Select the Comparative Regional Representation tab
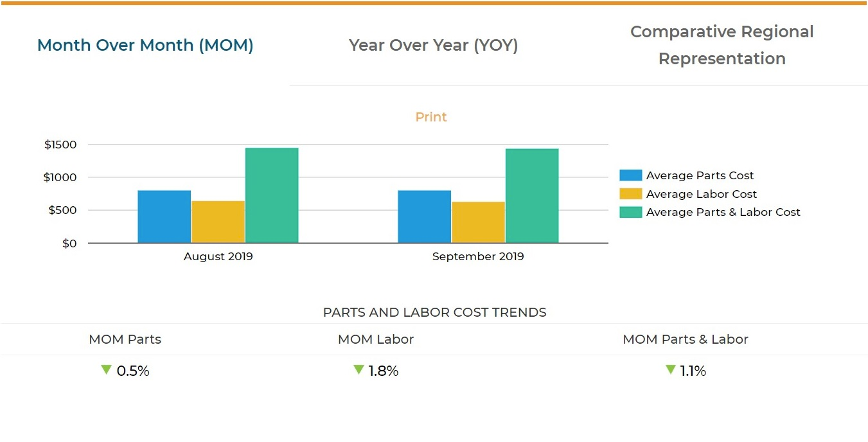Image resolution: width=868 pixels, height=442 pixels. point(722,45)
